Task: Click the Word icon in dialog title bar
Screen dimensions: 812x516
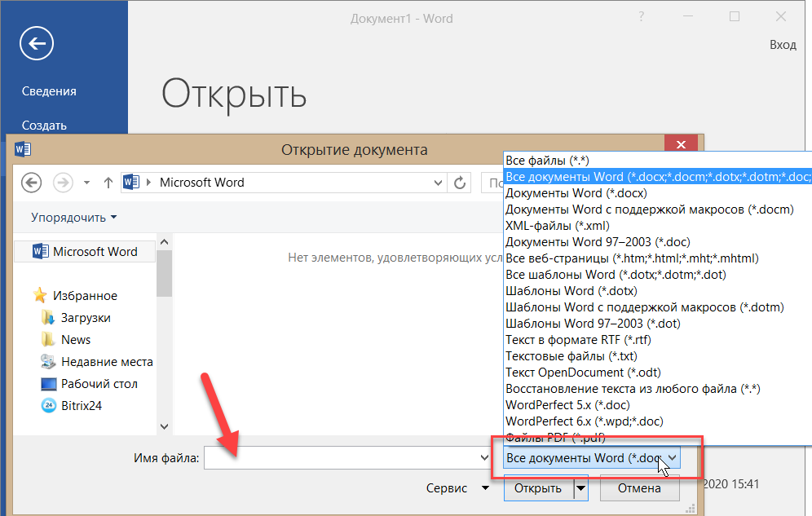Action: (x=23, y=149)
